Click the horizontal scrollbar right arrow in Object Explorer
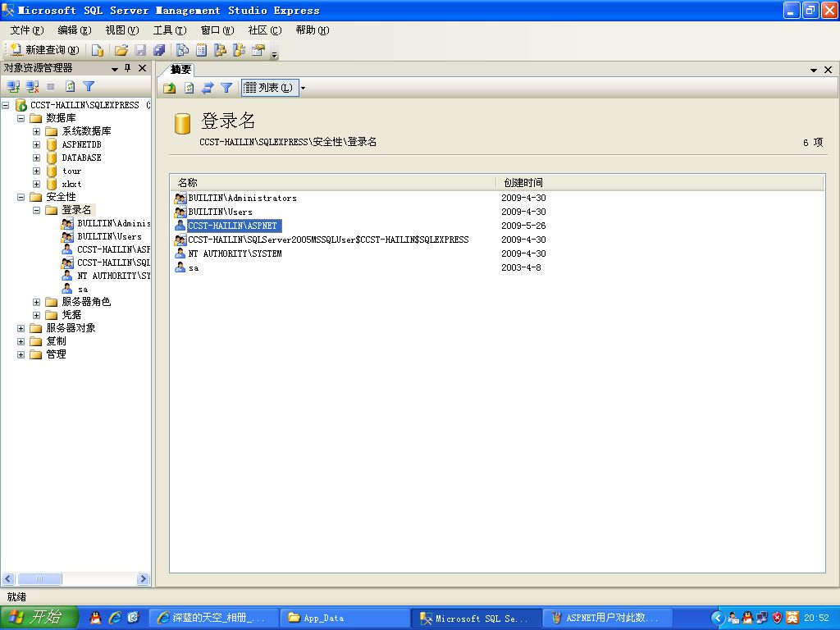This screenshot has height=630, width=840. tap(143, 578)
